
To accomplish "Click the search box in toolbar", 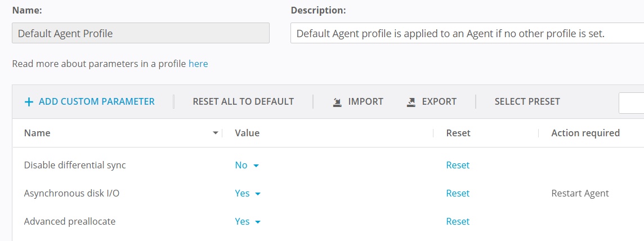I will tap(632, 103).
